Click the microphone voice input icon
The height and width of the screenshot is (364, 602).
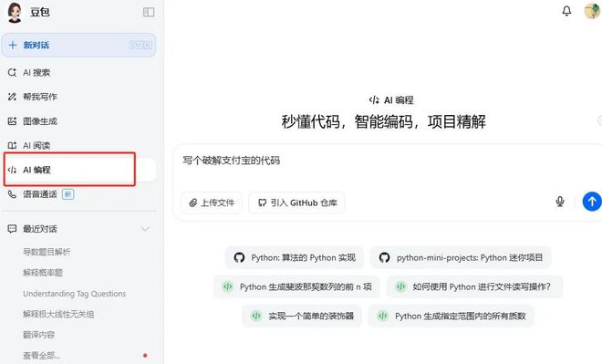560,202
